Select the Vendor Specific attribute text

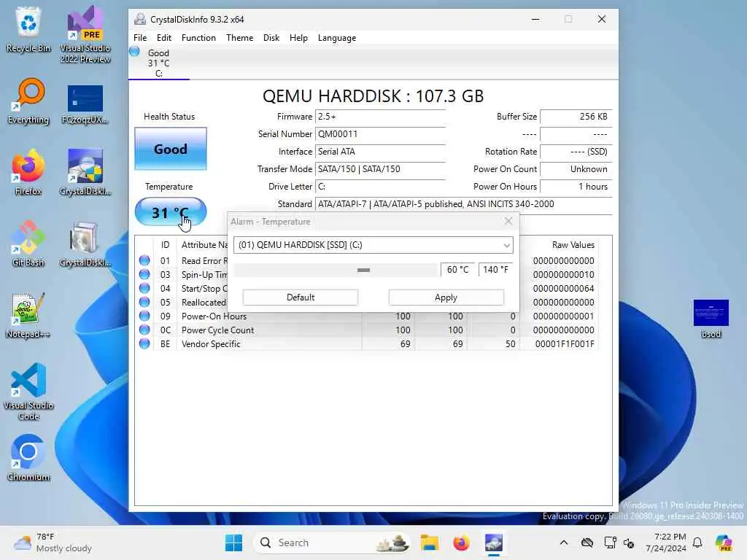tap(211, 344)
